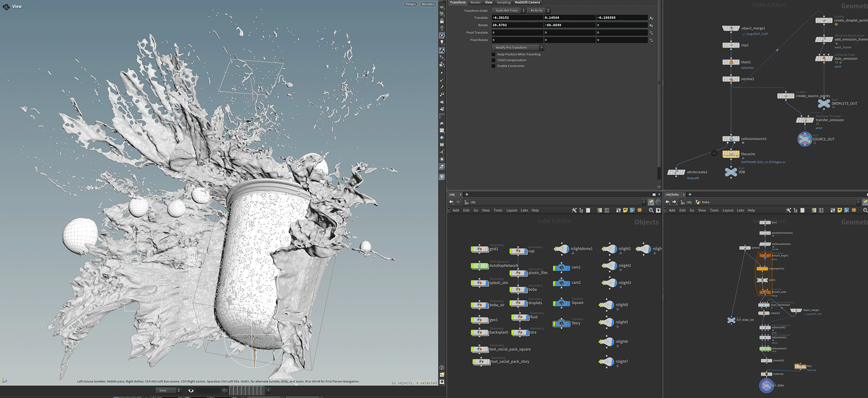
Task: Tick the Enable Constraints checkbox
Action: [x=494, y=66]
